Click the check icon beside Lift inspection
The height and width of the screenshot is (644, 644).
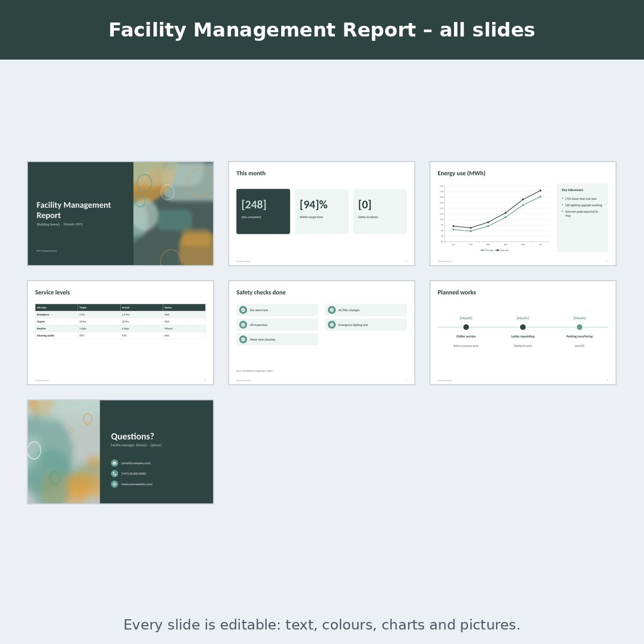tap(243, 325)
